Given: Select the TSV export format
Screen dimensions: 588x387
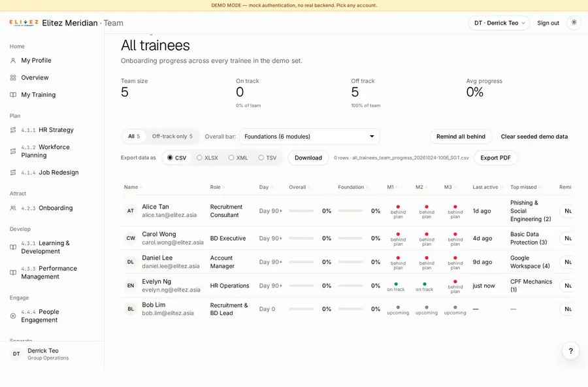Looking at the screenshot, I should (x=267, y=158).
